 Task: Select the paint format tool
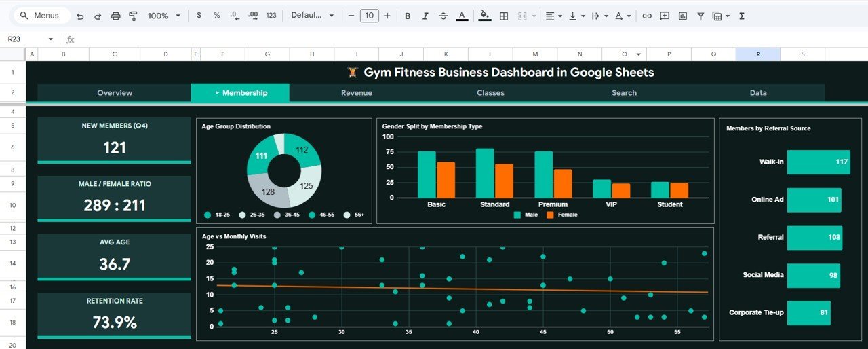click(x=133, y=16)
